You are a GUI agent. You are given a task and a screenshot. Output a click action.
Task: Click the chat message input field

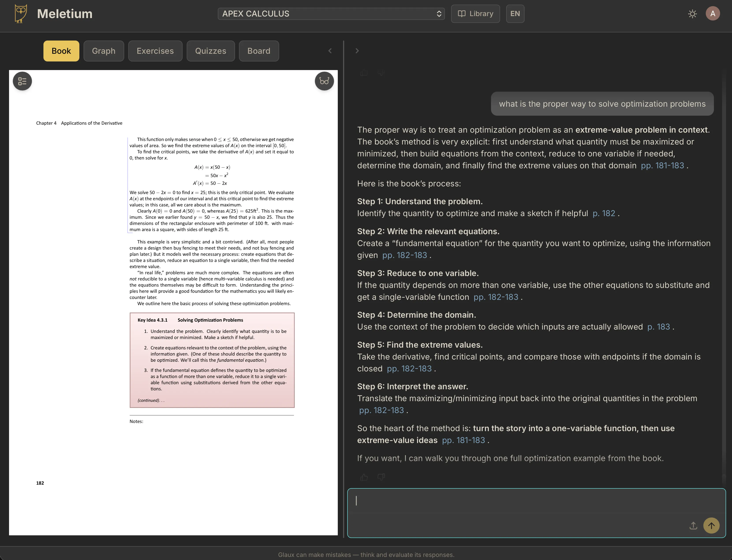(536, 501)
